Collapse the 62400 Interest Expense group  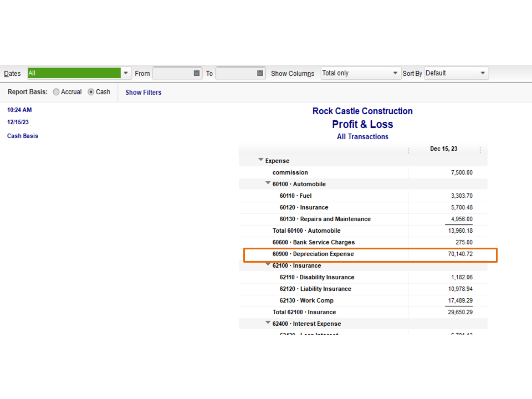tap(268, 323)
